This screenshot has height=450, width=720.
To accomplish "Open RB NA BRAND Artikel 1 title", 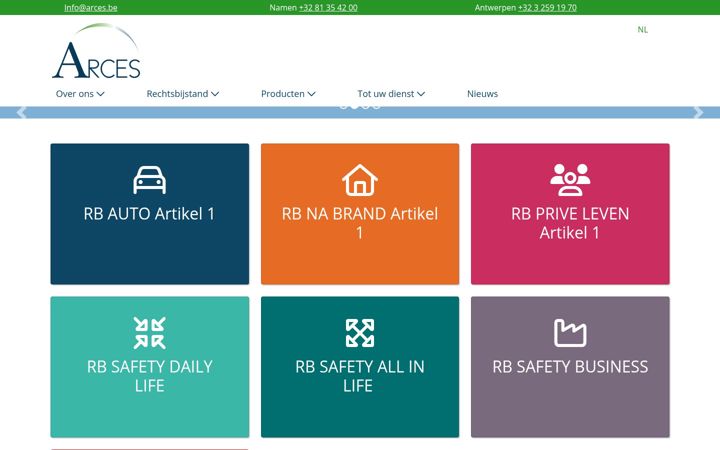I will coord(360,223).
